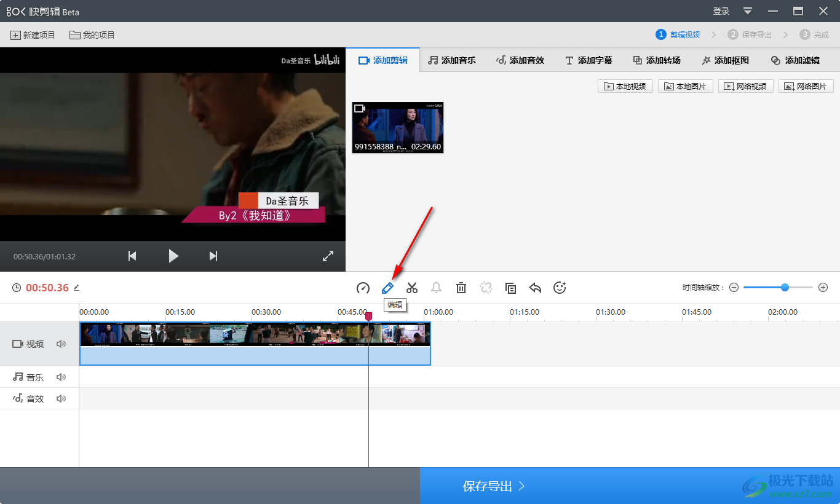The width and height of the screenshot is (840, 504).
Task: Switch to the 添加音乐 tab
Action: point(452,60)
